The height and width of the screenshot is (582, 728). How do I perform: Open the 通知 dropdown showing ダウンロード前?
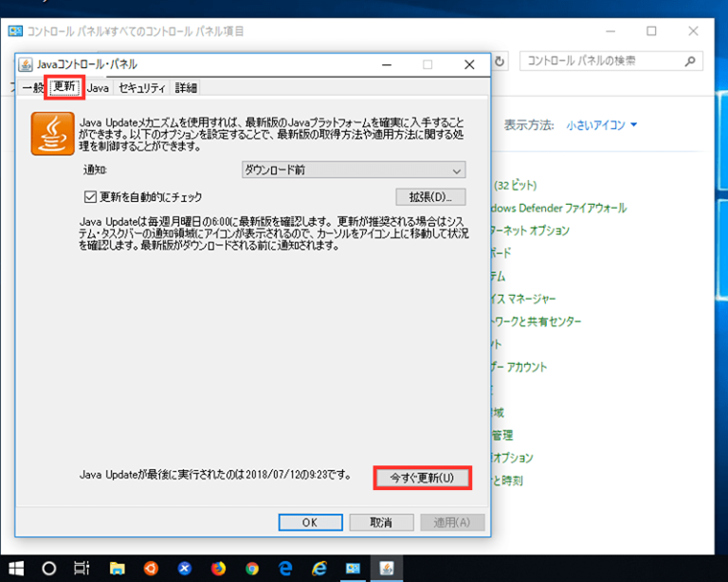354,170
